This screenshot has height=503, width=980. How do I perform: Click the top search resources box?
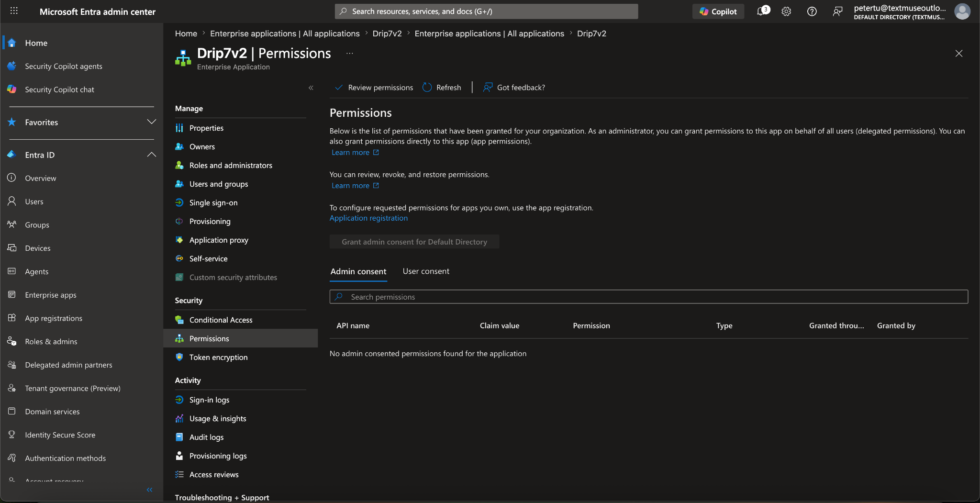click(486, 11)
